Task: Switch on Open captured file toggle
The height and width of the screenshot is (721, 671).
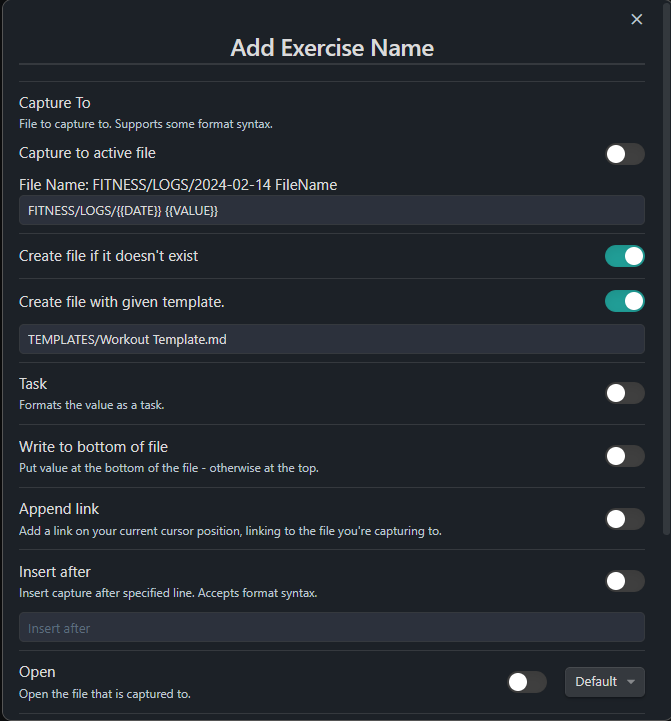Action: click(x=527, y=682)
